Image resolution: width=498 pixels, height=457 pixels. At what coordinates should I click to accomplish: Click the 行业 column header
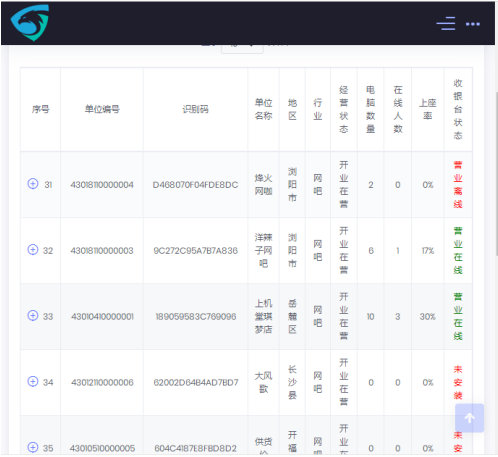click(318, 109)
